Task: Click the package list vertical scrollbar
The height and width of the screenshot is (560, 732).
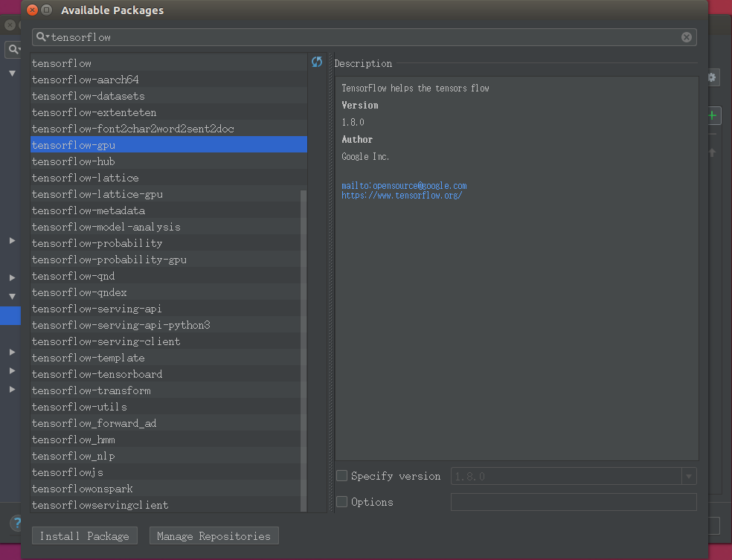Action: (x=303, y=350)
